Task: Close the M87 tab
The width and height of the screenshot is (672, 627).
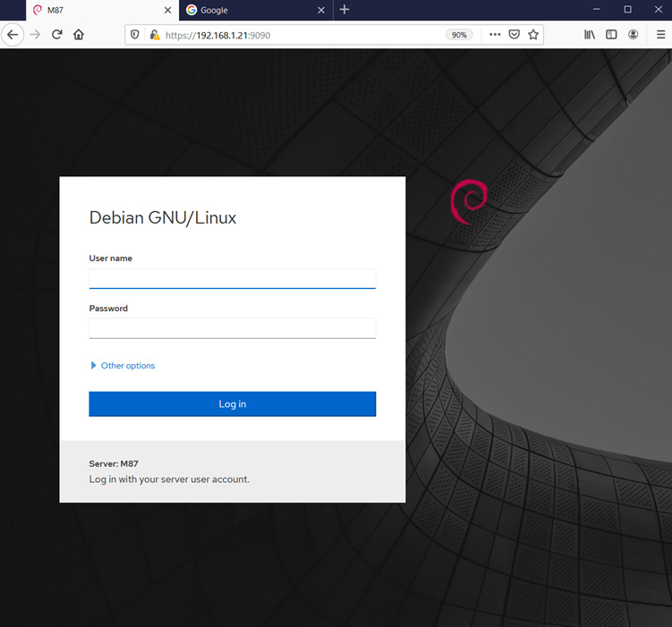Action: click(x=167, y=10)
